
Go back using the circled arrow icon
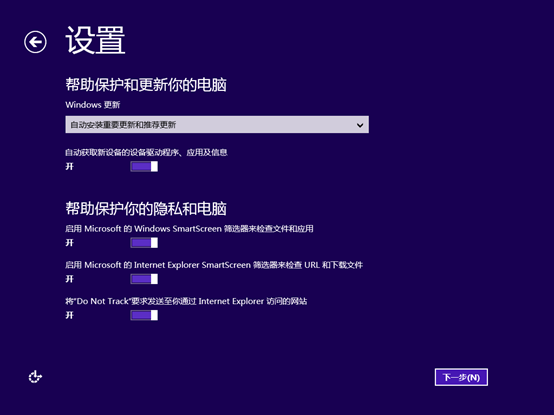point(35,42)
